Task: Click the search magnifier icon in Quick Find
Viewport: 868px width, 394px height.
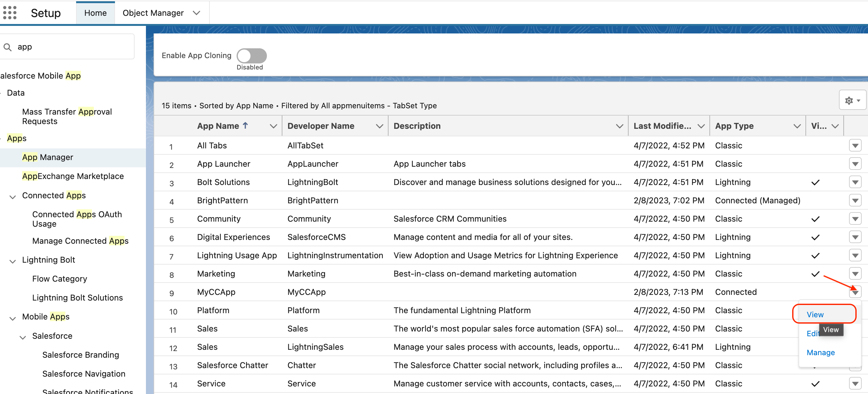Action: [7, 47]
